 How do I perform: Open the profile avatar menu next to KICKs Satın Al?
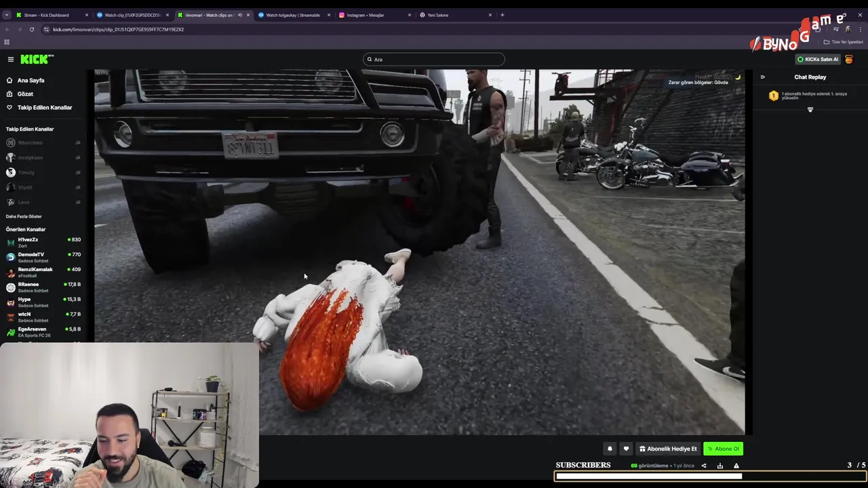point(849,60)
